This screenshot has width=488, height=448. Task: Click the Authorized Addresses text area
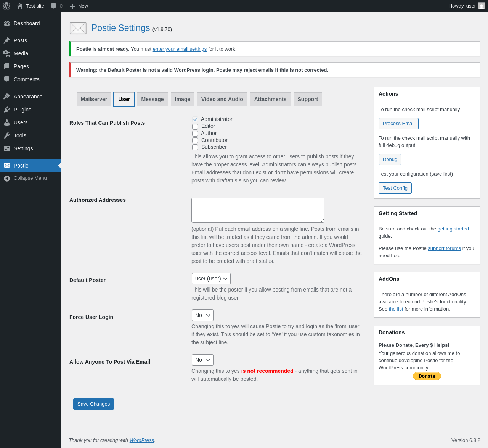[258, 210]
